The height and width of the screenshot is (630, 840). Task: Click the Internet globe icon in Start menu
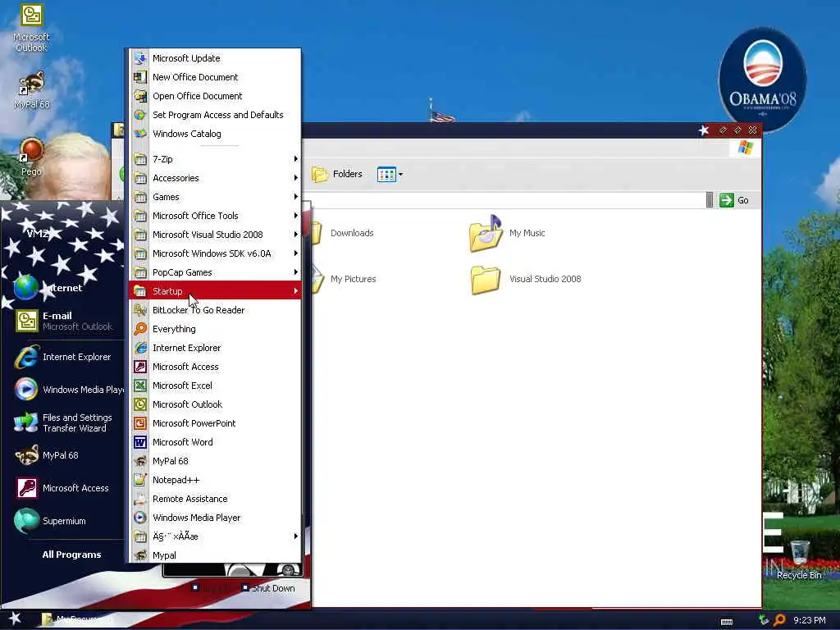point(25,288)
